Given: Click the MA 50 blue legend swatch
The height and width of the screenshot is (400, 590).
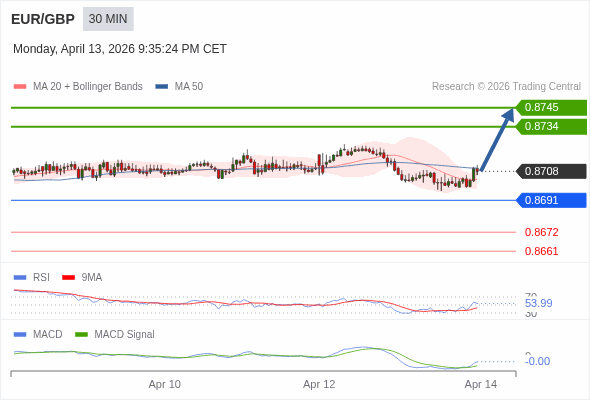Looking at the screenshot, I should coord(161,87).
